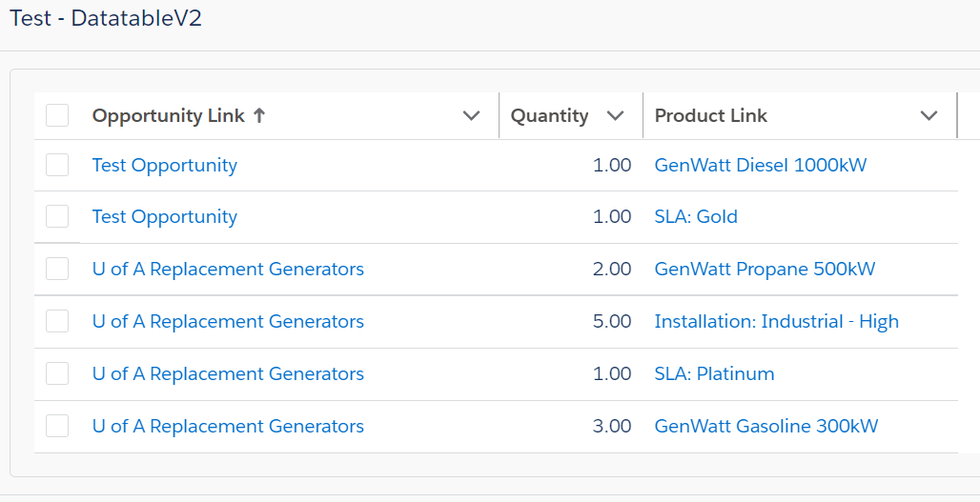
Task: Click the Product Link column header label
Action: [x=710, y=116]
